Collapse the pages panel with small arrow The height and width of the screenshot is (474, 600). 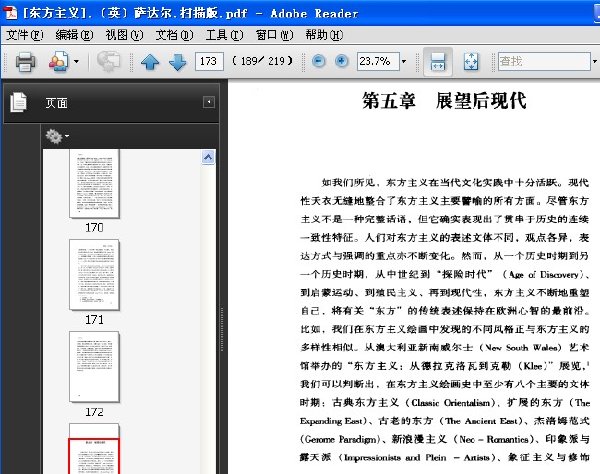tap(209, 102)
